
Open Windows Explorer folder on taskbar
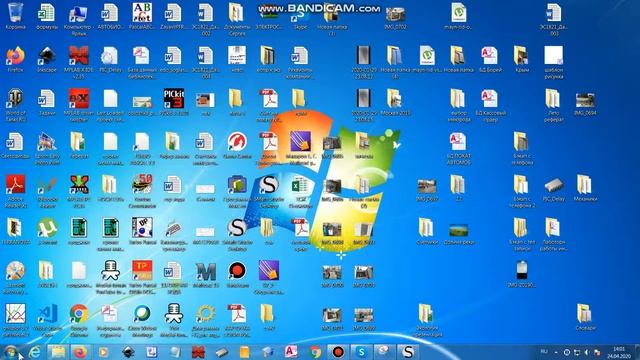tap(58, 352)
